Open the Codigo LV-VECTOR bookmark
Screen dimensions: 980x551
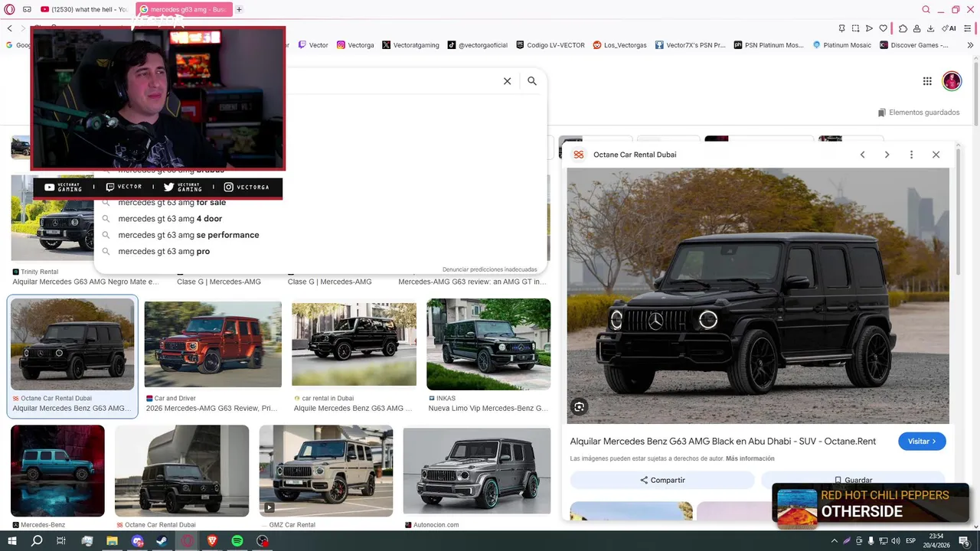click(550, 45)
